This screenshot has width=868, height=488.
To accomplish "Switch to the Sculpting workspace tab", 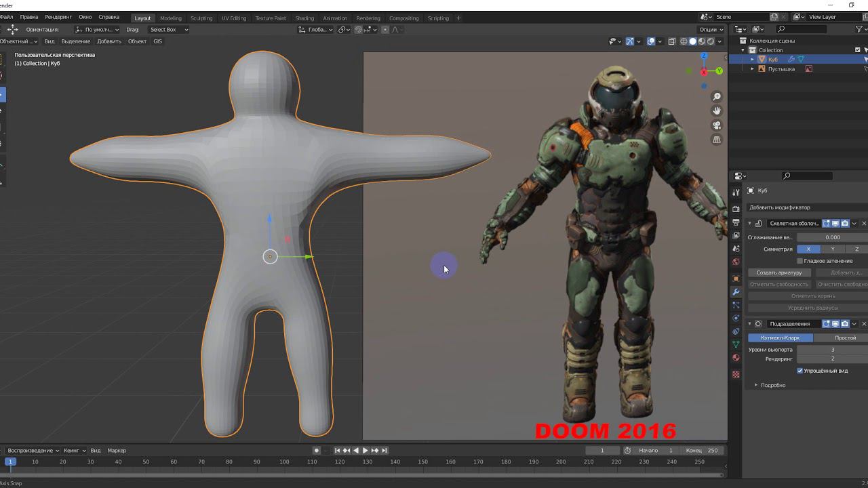I will [201, 18].
